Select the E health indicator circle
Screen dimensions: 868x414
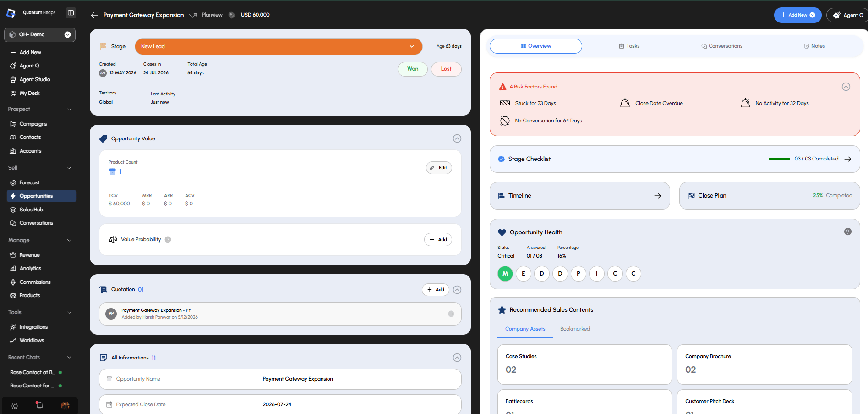[524, 274]
